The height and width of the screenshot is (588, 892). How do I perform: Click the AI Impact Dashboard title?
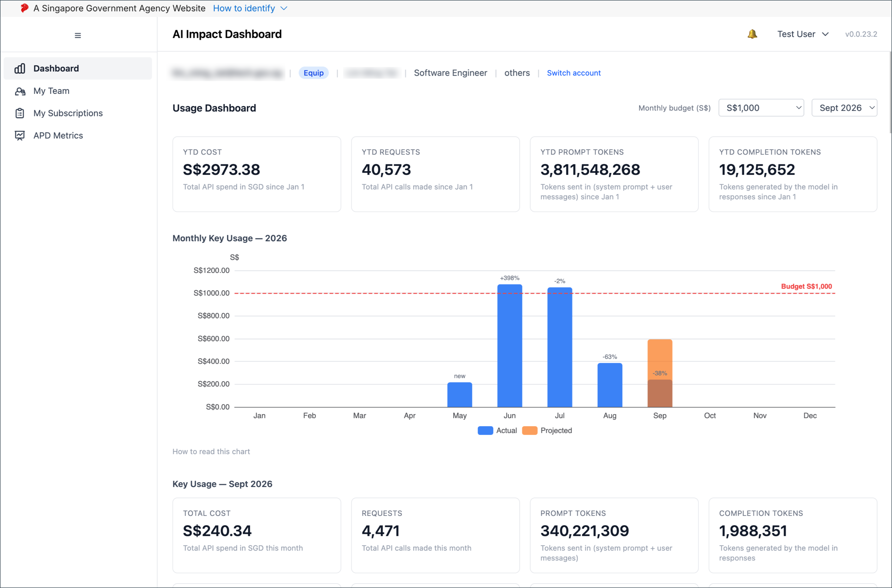227,34
